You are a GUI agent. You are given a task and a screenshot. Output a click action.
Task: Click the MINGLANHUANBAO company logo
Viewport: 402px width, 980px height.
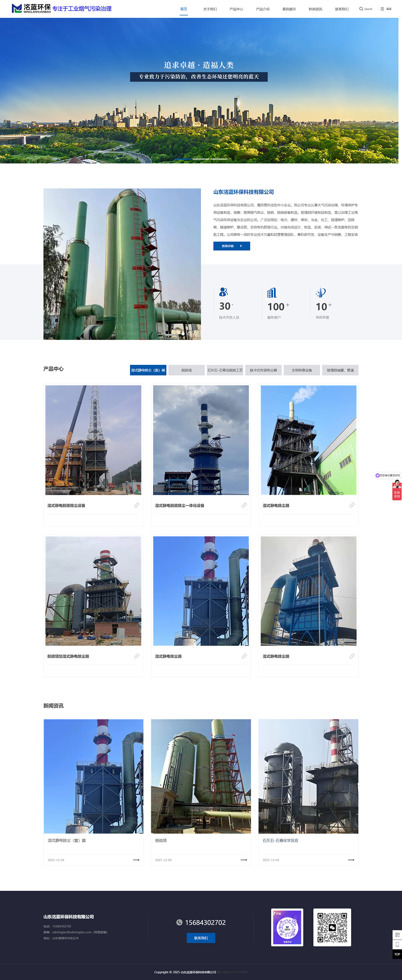pyautogui.click(x=31, y=8)
